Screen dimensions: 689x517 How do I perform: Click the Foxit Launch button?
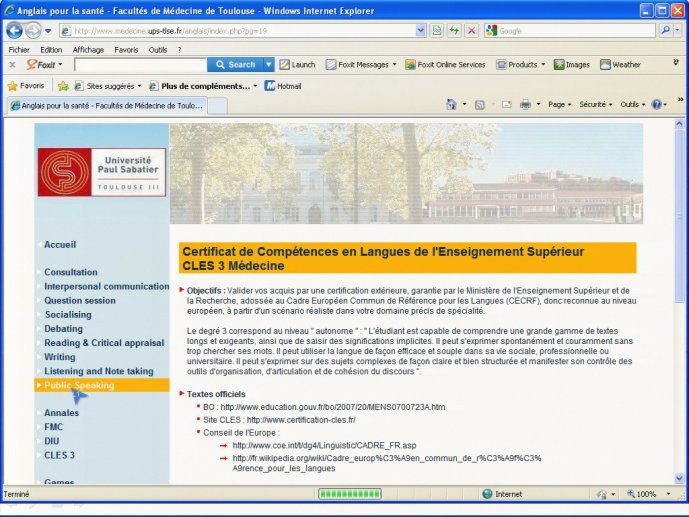click(297, 65)
